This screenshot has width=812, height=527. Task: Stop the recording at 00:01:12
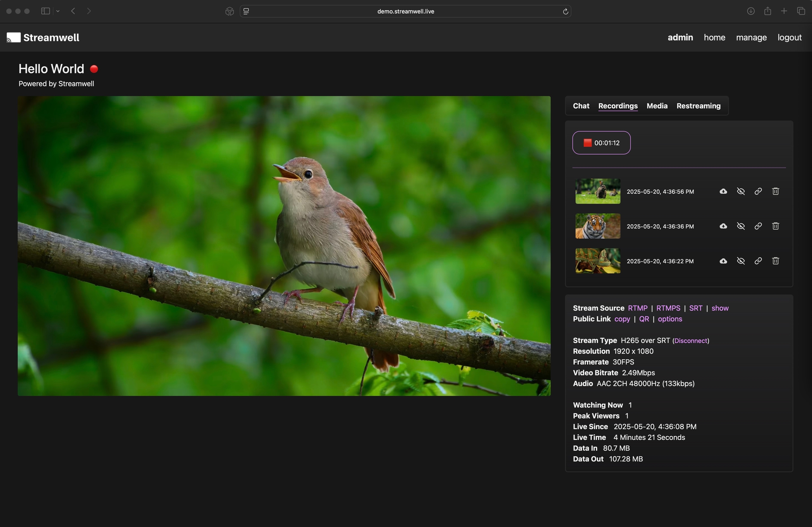pyautogui.click(x=601, y=143)
